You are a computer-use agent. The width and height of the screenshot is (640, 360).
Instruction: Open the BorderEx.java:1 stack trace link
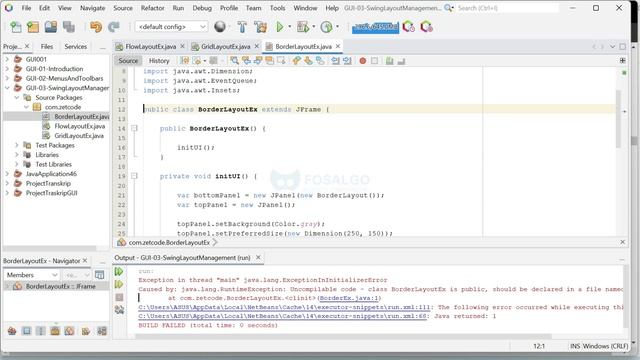(x=349, y=298)
